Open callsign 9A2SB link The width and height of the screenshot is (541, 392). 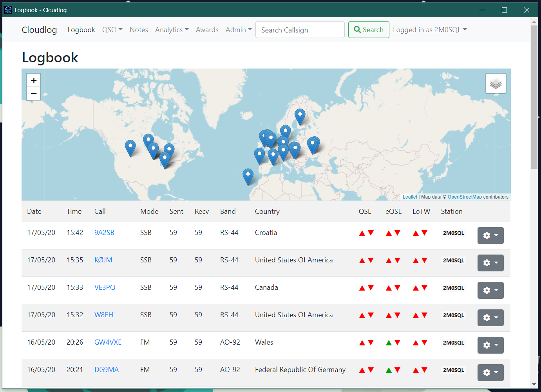point(104,233)
